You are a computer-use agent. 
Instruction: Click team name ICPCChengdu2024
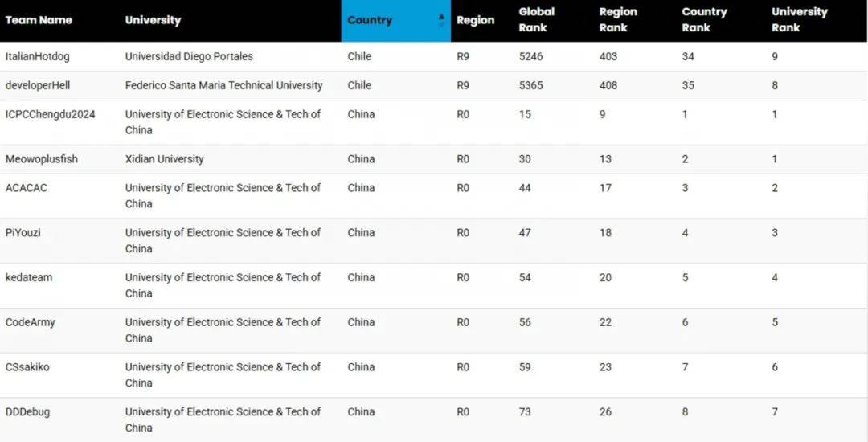point(51,114)
